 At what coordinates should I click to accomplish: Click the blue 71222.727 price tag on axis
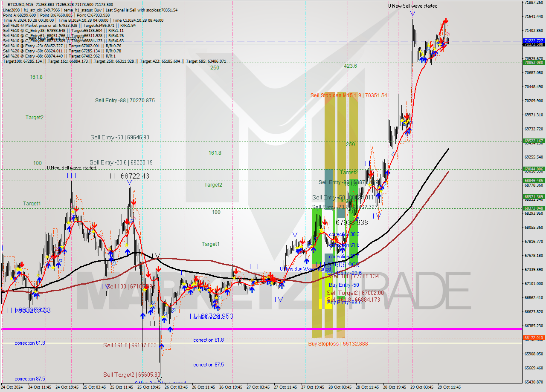pos(534,40)
